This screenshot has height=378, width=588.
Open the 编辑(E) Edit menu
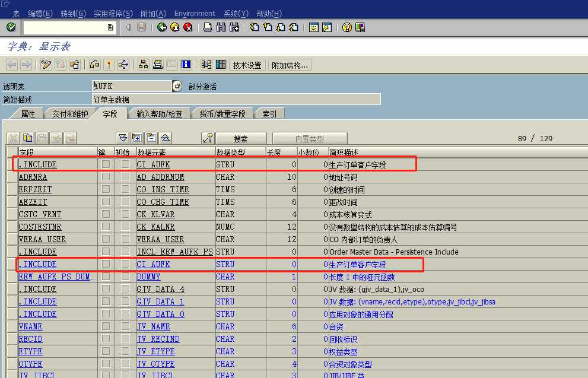40,14
